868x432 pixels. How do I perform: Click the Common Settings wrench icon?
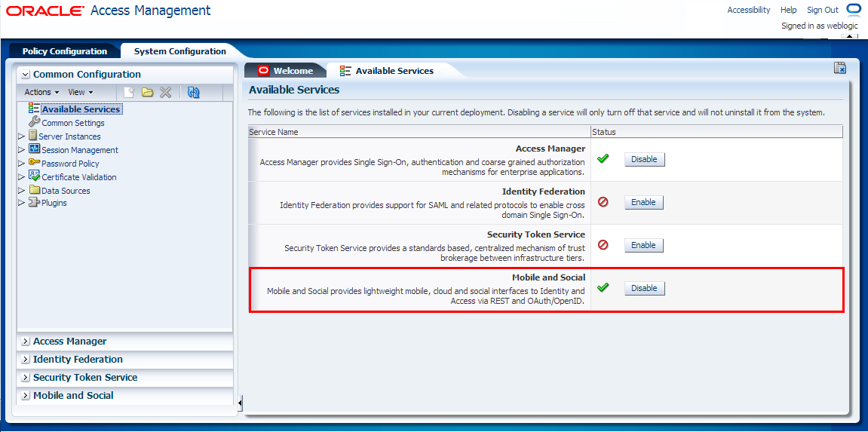pyautogui.click(x=35, y=122)
